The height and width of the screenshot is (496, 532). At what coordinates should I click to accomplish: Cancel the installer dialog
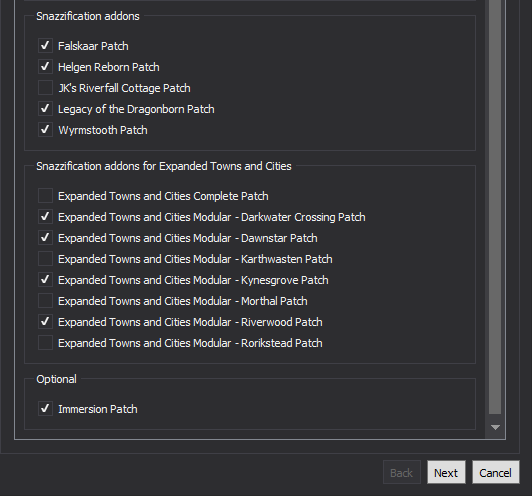tap(496, 472)
